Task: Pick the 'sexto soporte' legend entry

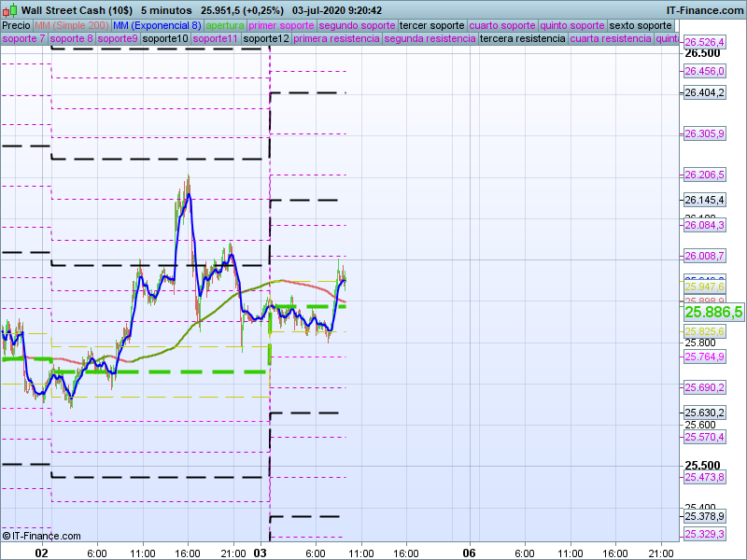Action: (x=640, y=25)
